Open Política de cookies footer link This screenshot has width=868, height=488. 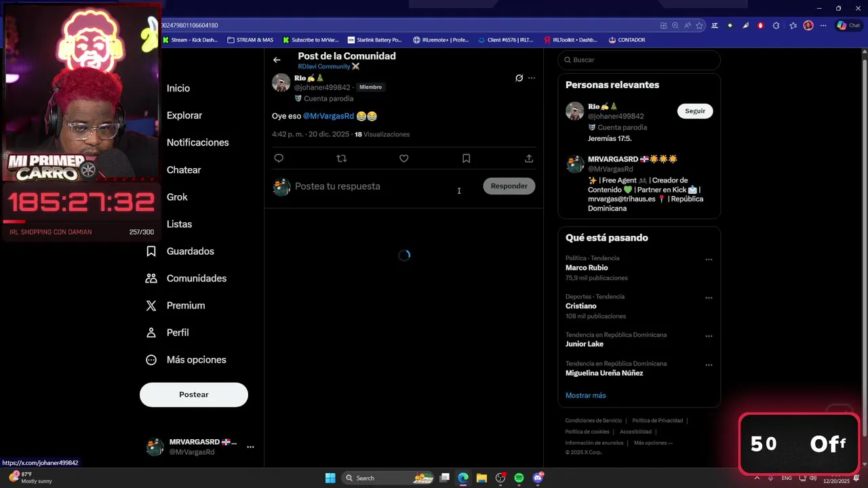pyautogui.click(x=587, y=432)
